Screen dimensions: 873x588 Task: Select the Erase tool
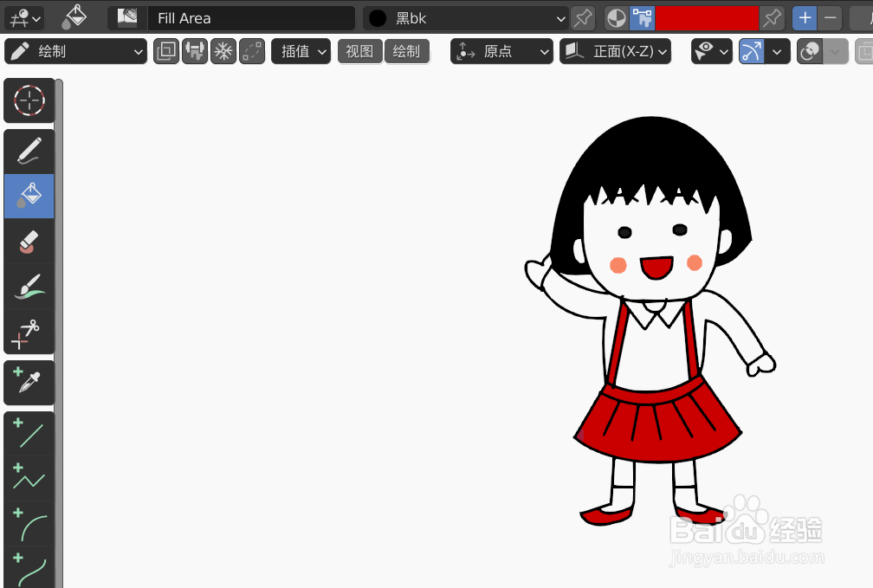(x=29, y=242)
